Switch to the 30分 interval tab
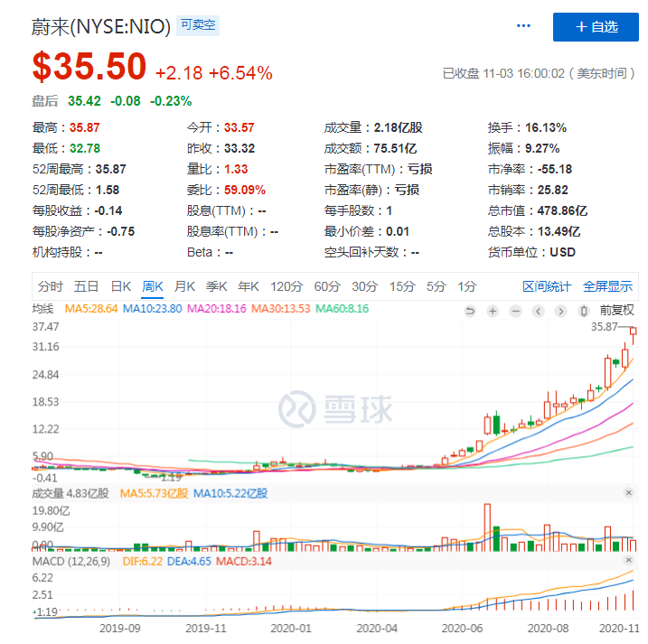The image size is (648, 644). (x=364, y=285)
